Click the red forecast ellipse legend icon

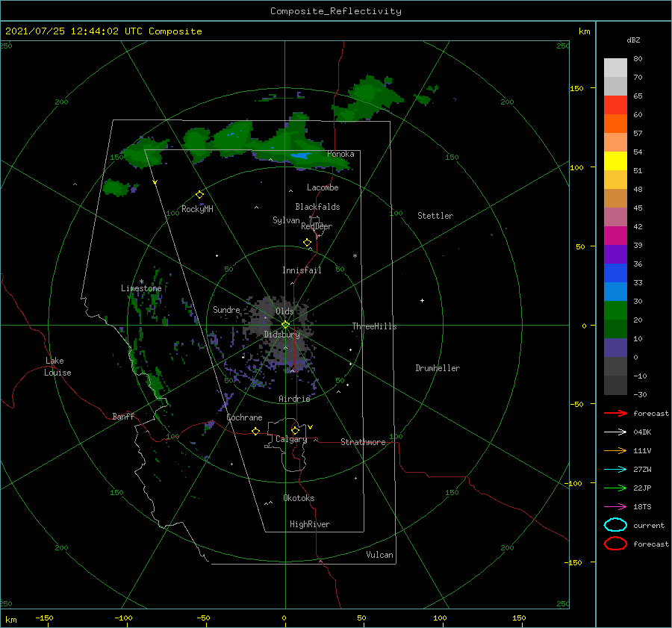pyautogui.click(x=615, y=544)
